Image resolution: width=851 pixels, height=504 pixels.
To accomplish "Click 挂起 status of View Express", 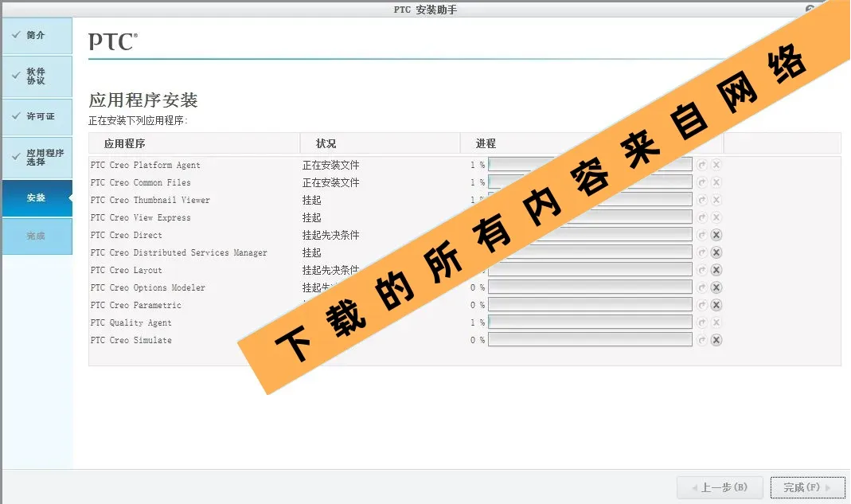I will pyautogui.click(x=311, y=218).
